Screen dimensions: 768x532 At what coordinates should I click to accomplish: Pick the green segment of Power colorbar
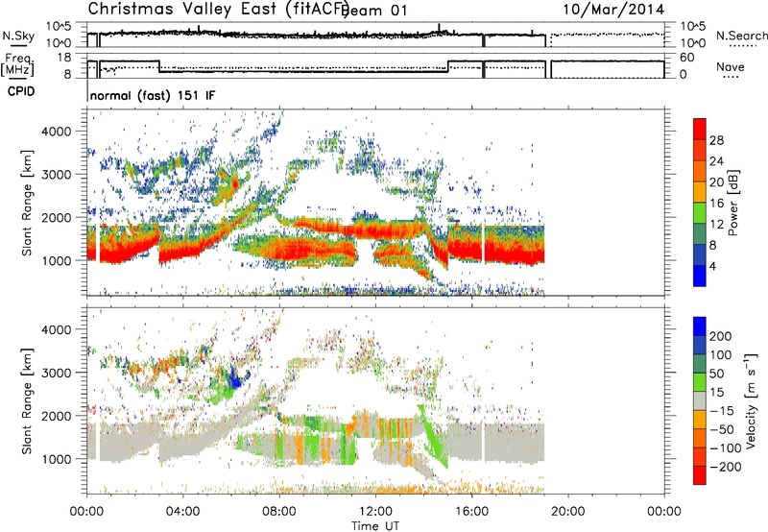(x=700, y=213)
